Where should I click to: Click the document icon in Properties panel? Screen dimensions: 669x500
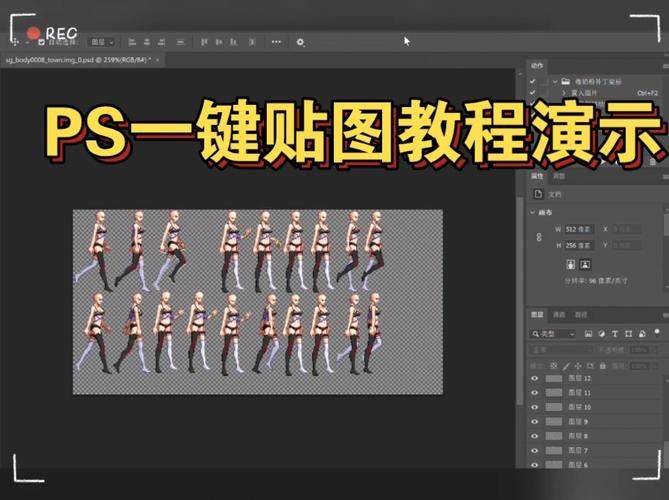click(x=538, y=194)
